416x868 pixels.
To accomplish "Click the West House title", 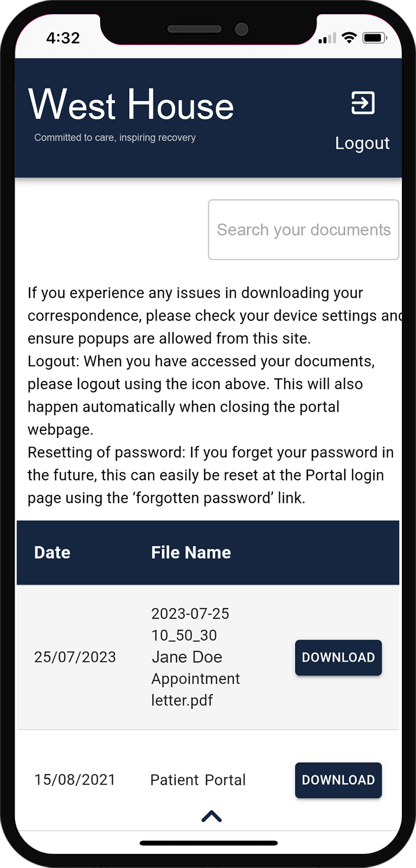I will coord(131,105).
